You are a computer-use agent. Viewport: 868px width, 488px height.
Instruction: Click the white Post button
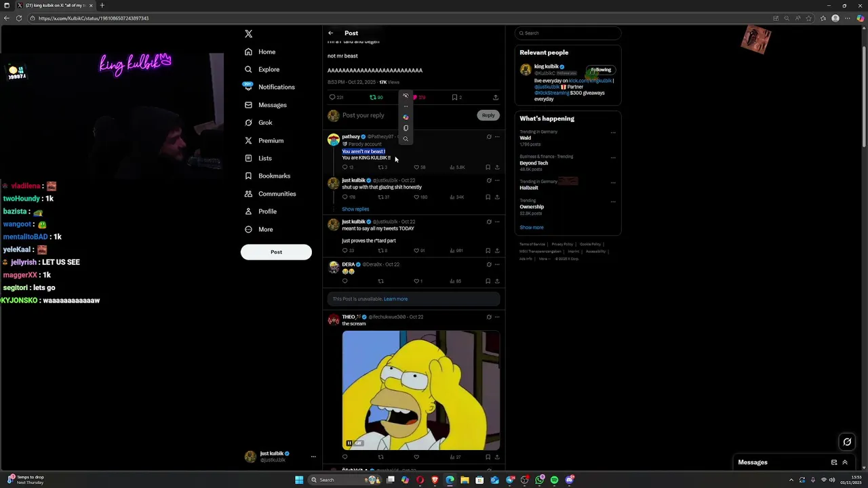(x=276, y=252)
